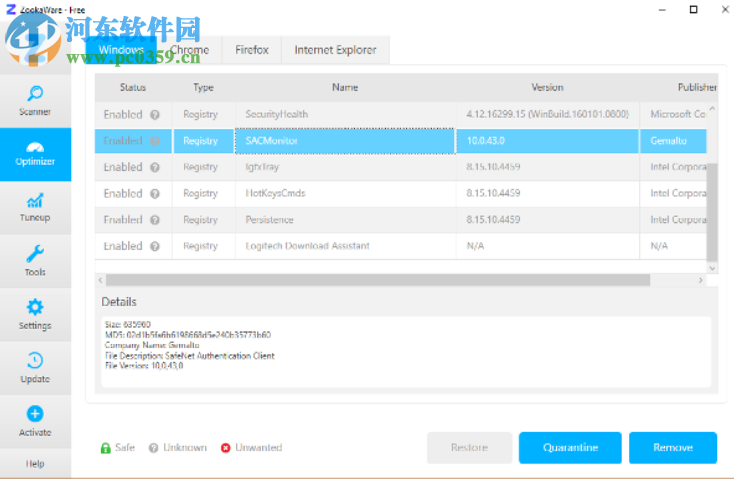
Task: Select the Persistence entry
Action: [345, 219]
